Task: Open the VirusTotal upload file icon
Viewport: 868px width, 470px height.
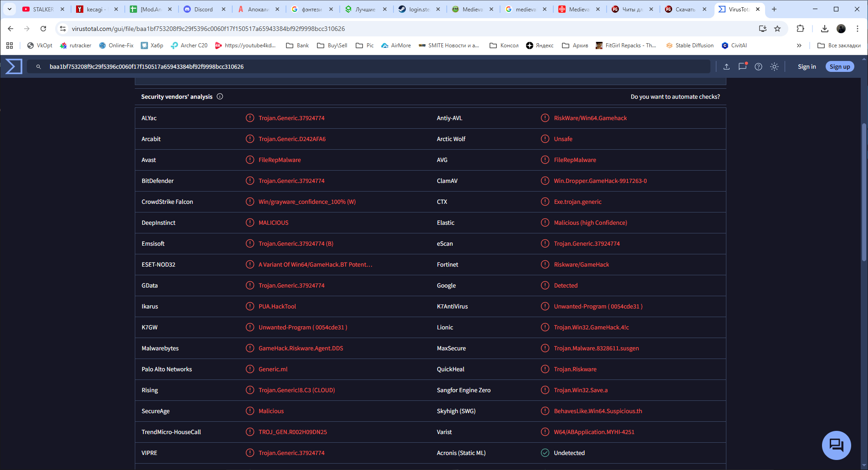Action: [x=726, y=66]
